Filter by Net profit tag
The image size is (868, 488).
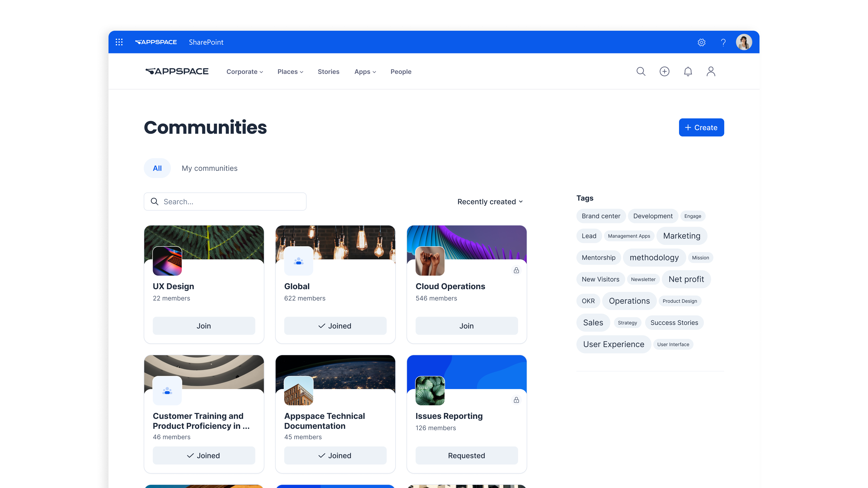(x=686, y=279)
